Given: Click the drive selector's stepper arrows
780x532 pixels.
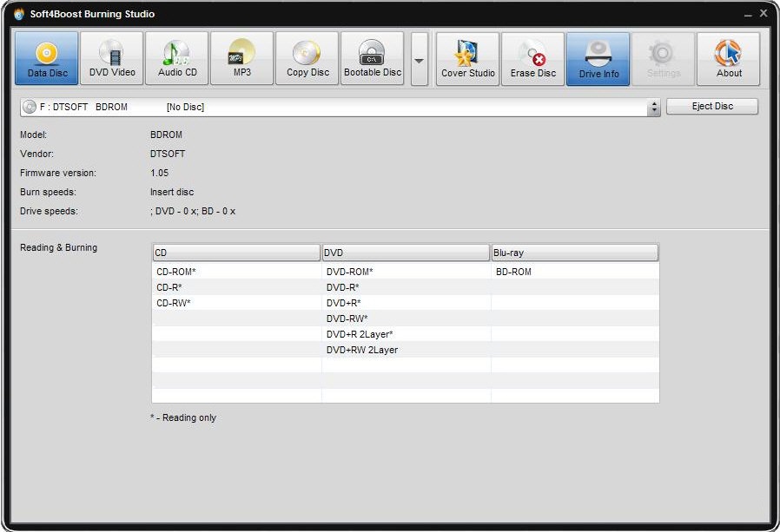Looking at the screenshot, I should [654, 108].
